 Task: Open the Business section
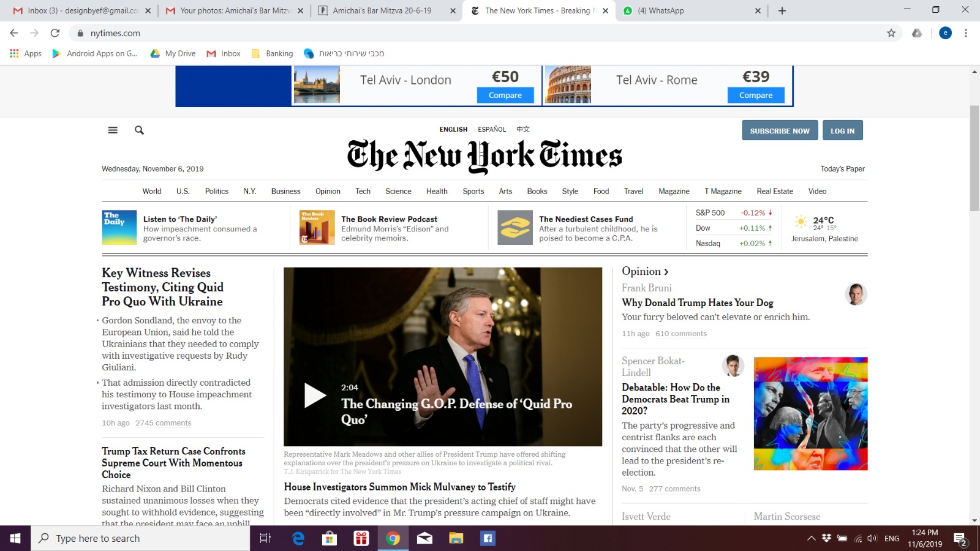pos(286,191)
